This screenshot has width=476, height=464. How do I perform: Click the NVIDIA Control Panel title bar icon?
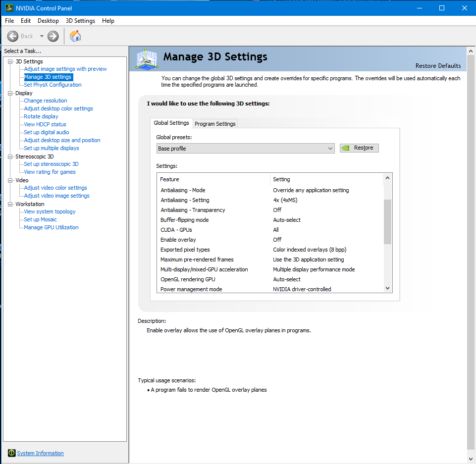coord(9,8)
